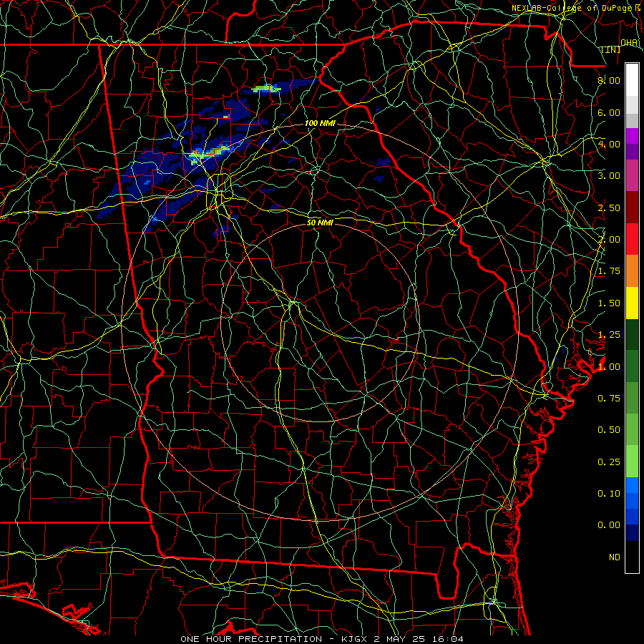The image size is (644, 644).
Task: Select the 0.50 legend value
Action: point(609,430)
